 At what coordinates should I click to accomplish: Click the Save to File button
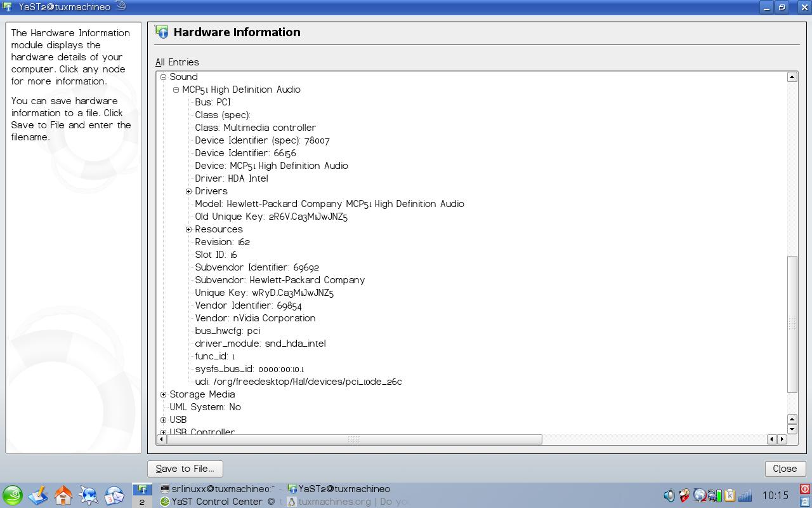point(185,469)
